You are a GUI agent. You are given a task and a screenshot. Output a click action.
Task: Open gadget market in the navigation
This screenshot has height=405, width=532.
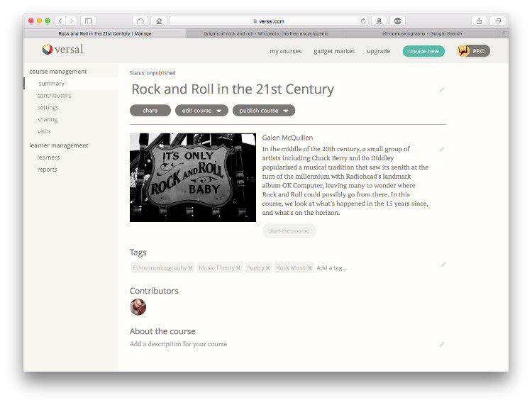[x=334, y=51]
